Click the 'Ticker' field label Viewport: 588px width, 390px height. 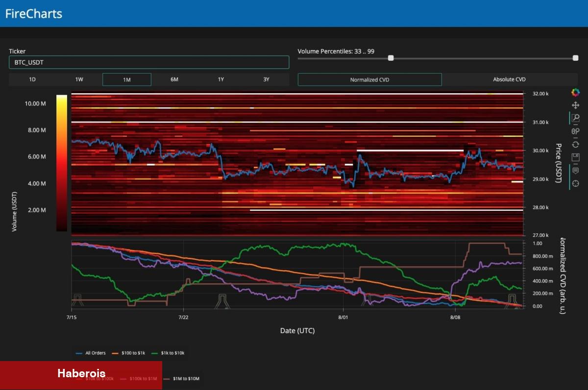[x=17, y=51]
